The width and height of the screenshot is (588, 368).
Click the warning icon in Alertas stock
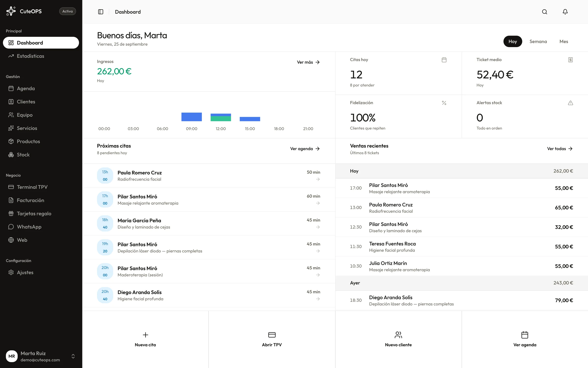[570, 103]
